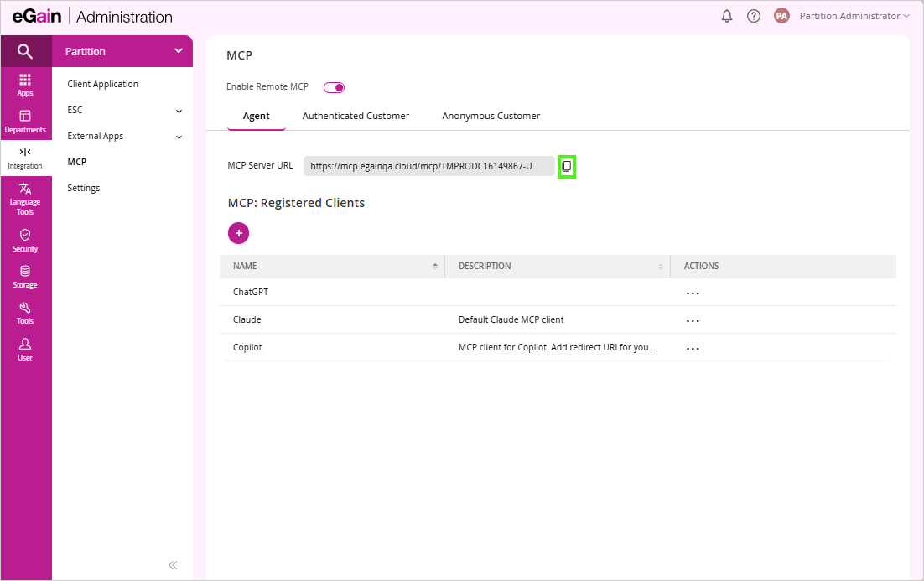
Task: Select the ChatGPT client name
Action: coord(251,292)
